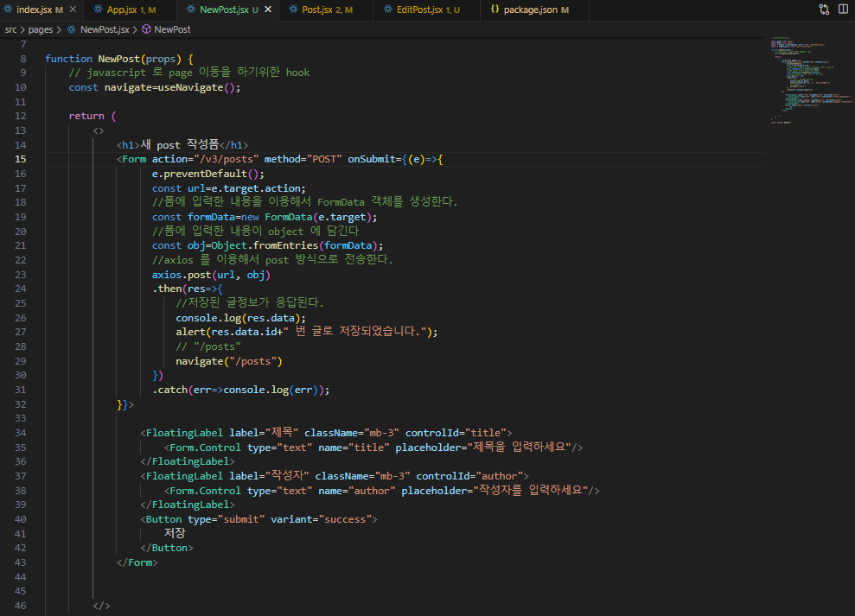Switch to EditPost.jsx tab
855x616 pixels.
click(x=426, y=10)
